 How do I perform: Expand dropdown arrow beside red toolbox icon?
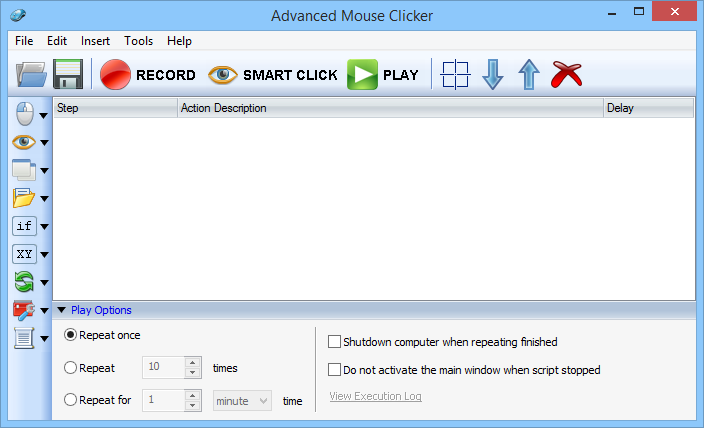[44, 311]
